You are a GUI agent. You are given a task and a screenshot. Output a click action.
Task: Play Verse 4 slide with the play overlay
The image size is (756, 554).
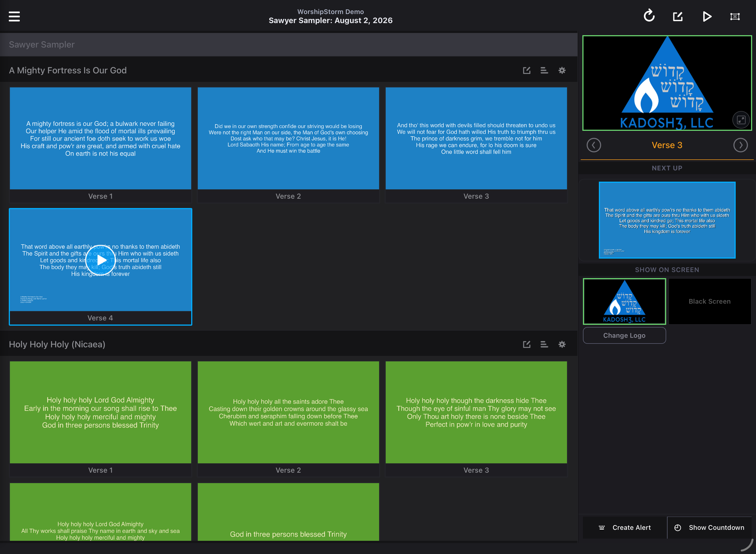[101, 260]
